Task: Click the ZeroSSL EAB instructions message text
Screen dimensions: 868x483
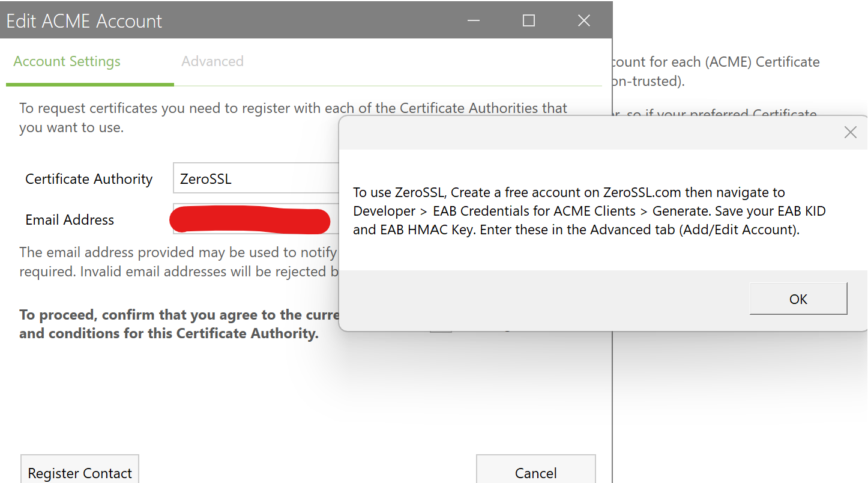Action: coord(588,211)
